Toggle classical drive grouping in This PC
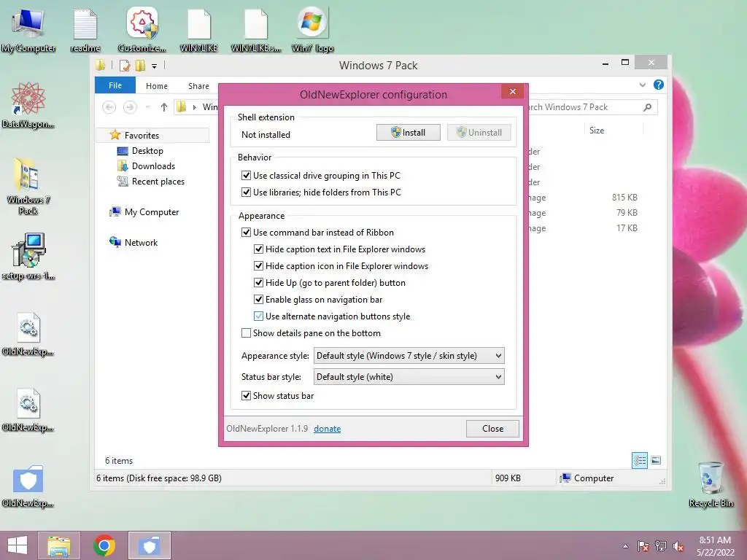 pyautogui.click(x=247, y=175)
